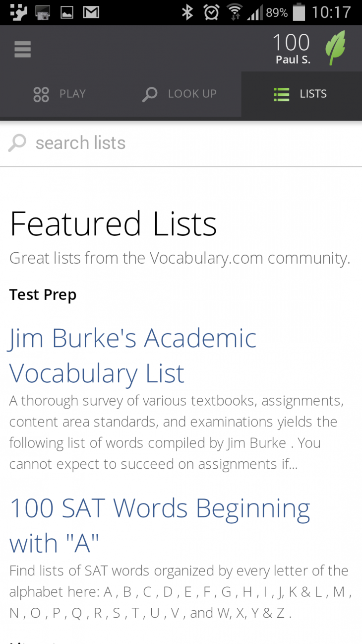Focus the search lists input field
The width and height of the screenshot is (362, 644).
[x=188, y=143]
